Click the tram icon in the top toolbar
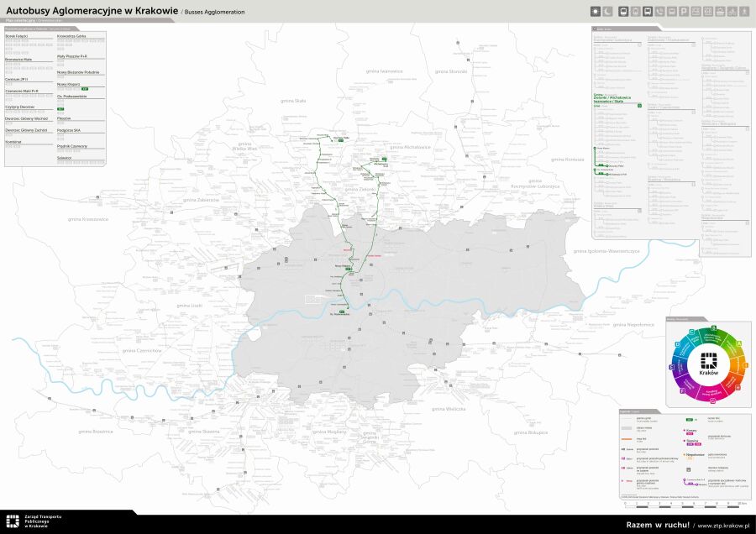 point(623,10)
